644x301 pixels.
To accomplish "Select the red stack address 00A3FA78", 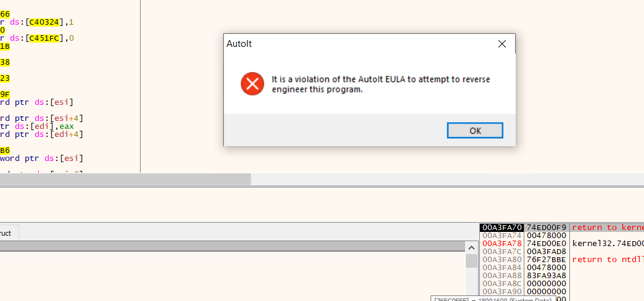I will point(502,244).
